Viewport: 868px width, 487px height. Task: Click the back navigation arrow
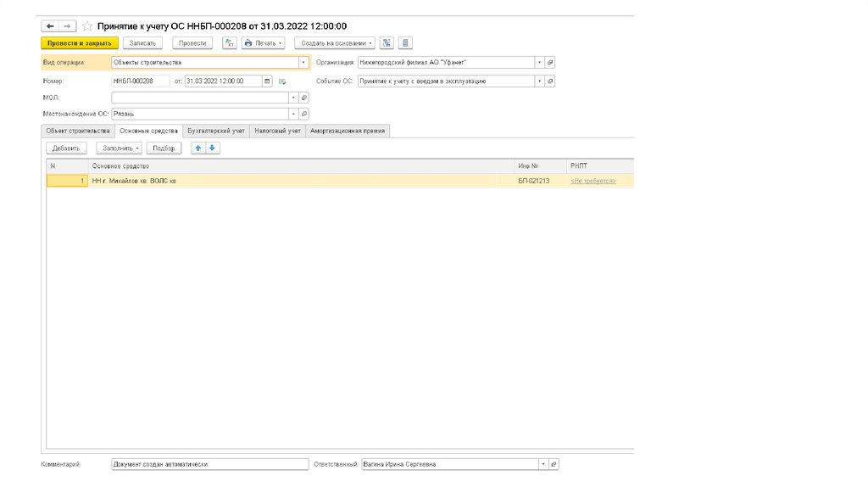pos(50,26)
